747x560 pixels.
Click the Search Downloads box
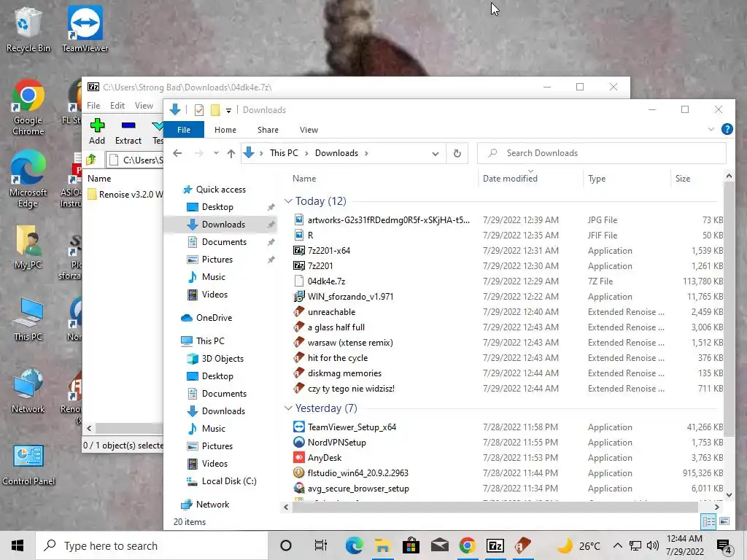click(x=602, y=153)
